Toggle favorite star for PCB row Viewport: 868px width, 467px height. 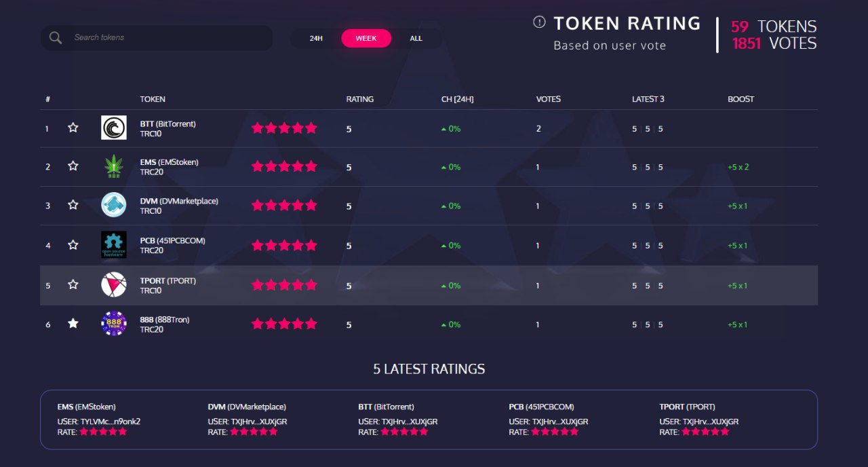click(73, 245)
